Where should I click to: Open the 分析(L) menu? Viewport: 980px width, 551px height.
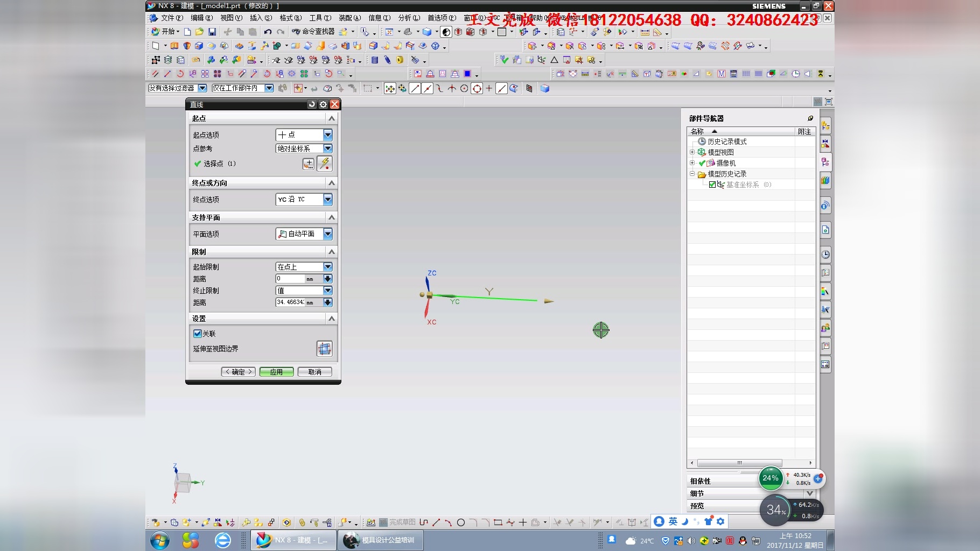point(409,18)
